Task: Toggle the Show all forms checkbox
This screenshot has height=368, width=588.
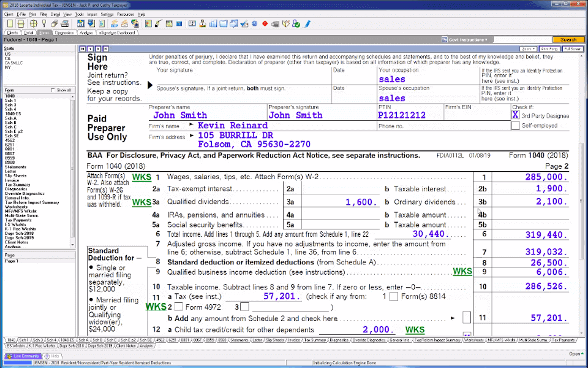Action: click(53, 90)
